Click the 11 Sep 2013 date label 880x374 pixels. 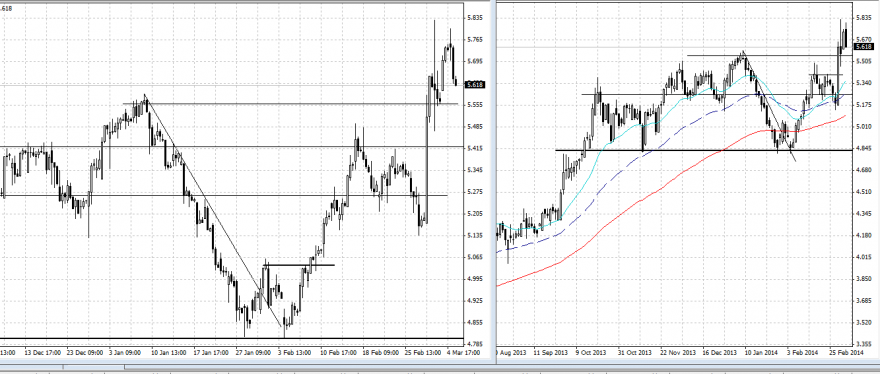coord(552,353)
